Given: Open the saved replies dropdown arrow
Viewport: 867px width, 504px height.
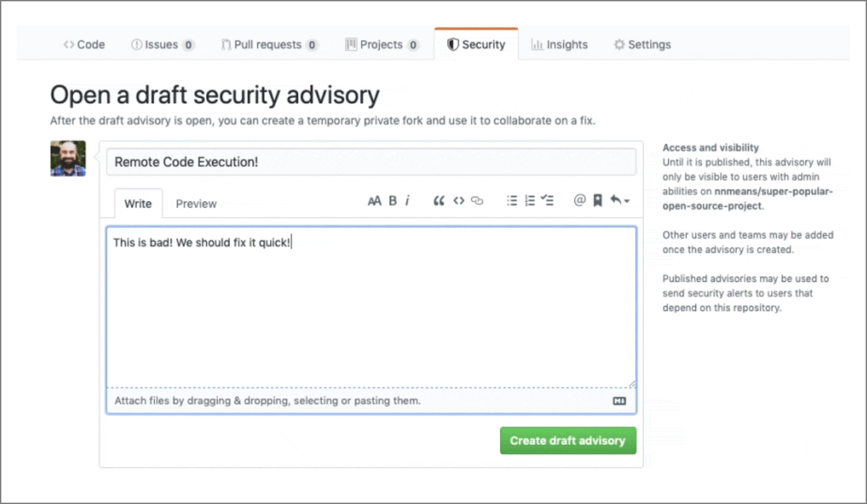Looking at the screenshot, I should pos(626,201).
